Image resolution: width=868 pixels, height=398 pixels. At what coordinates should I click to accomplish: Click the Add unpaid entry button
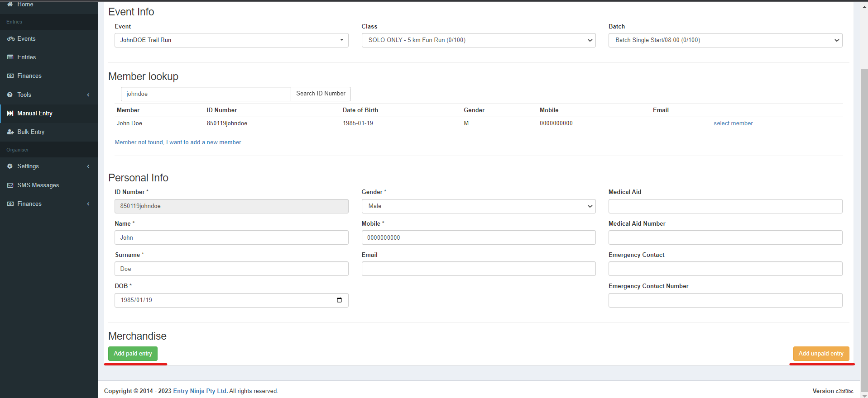pos(821,354)
